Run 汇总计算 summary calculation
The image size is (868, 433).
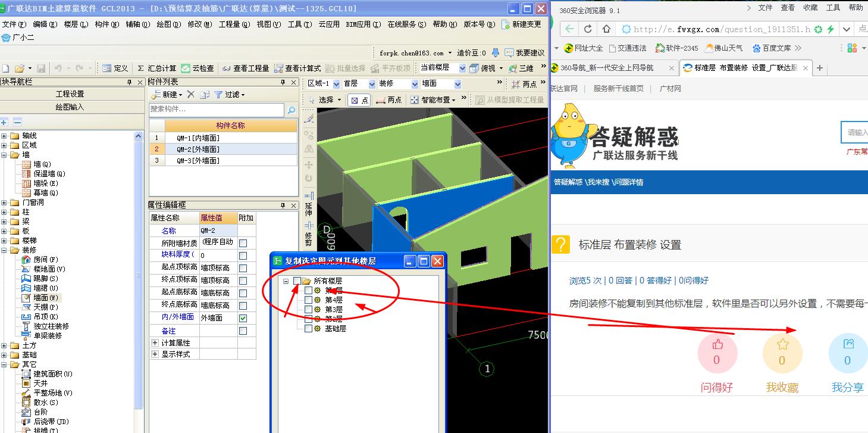156,68
